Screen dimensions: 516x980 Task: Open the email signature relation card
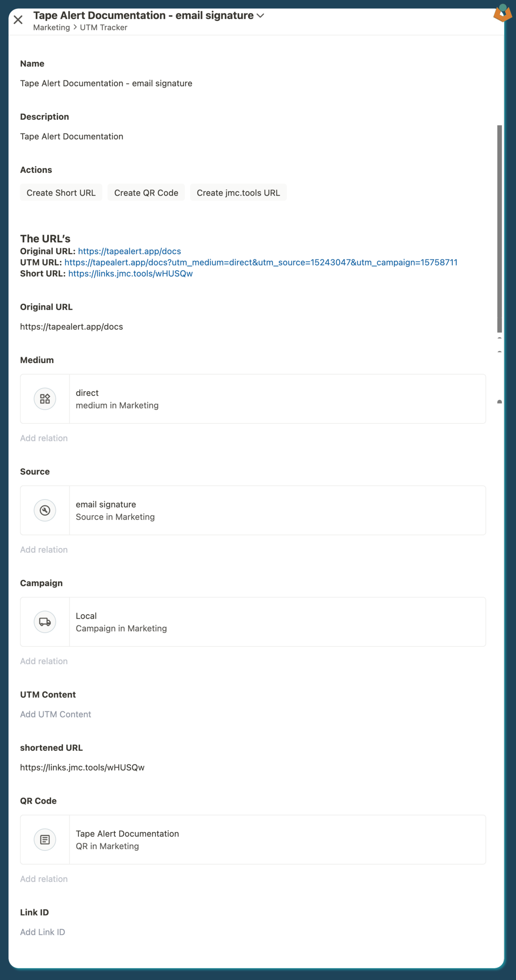point(253,510)
